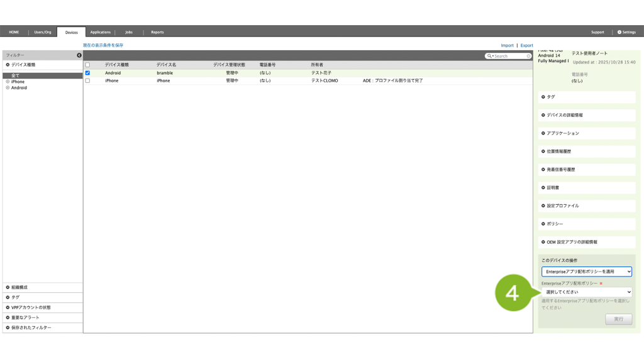Collapse the フィルター sidebar with arrow icon
This screenshot has height=362, width=644.
coord(79,55)
